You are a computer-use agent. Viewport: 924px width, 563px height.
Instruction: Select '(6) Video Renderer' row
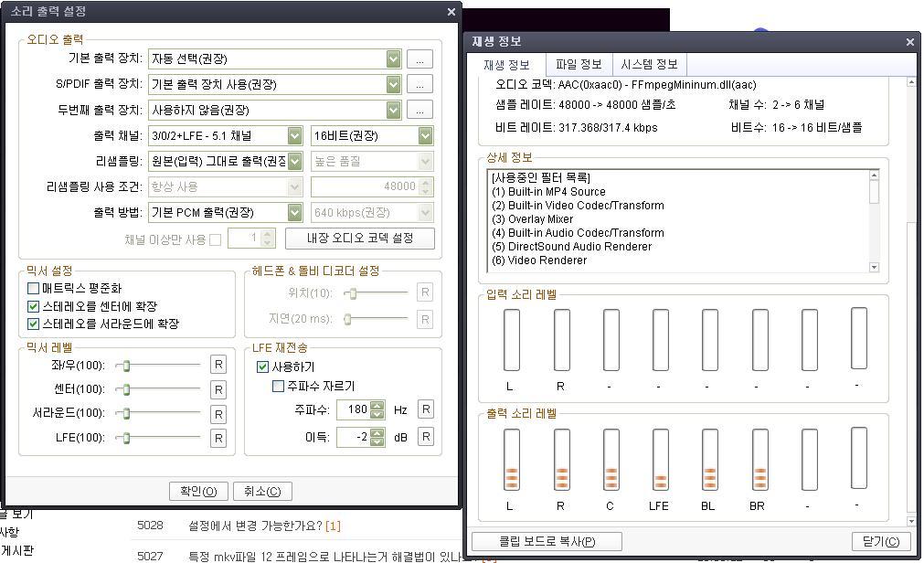point(539,260)
